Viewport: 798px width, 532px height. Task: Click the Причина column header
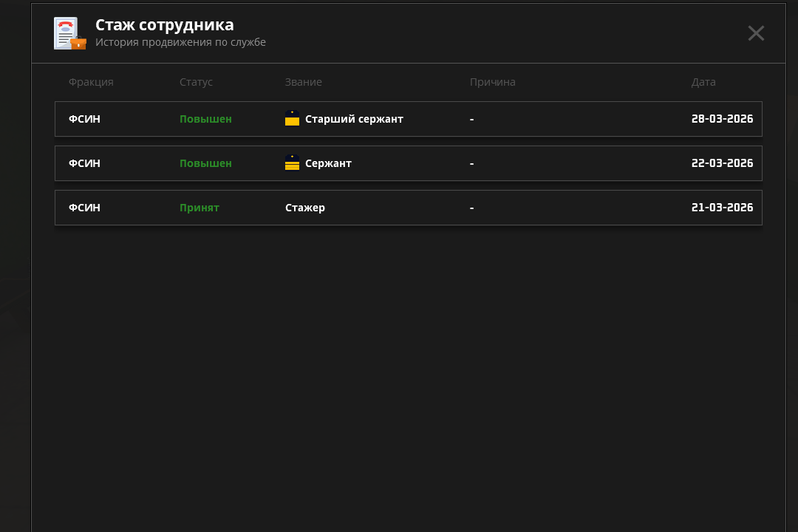coord(492,82)
